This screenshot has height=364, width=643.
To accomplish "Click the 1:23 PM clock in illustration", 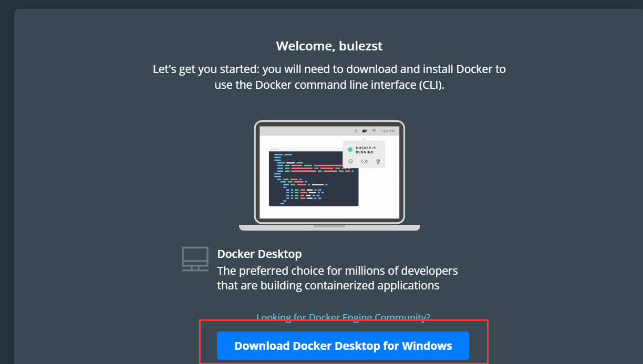I will 387,130.
